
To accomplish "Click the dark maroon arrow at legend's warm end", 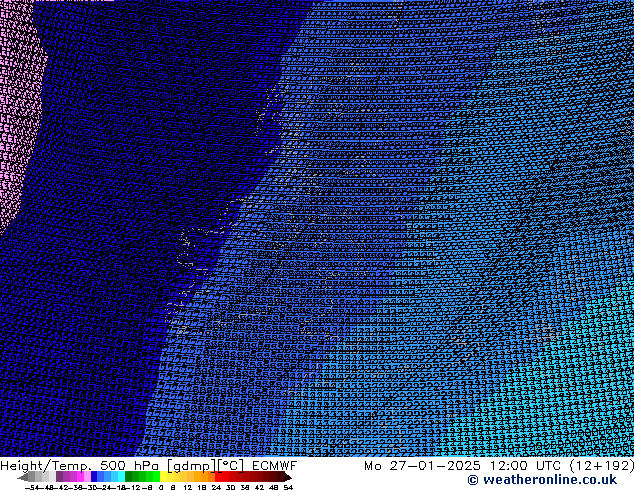I will click(x=286, y=477).
